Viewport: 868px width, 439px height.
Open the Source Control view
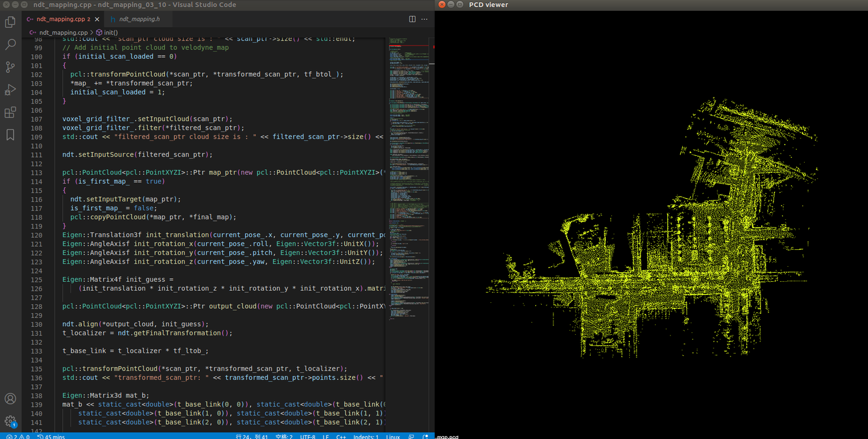10,67
